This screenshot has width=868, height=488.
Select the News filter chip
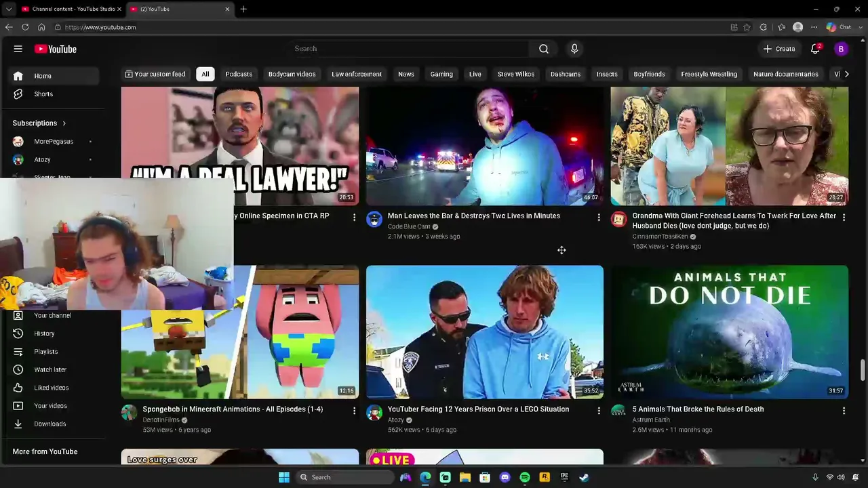(x=406, y=74)
